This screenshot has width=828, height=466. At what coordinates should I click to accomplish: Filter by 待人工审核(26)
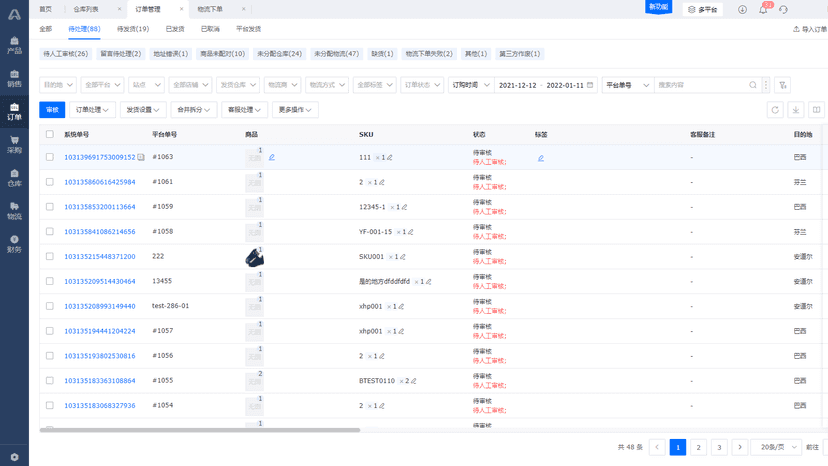[66, 54]
